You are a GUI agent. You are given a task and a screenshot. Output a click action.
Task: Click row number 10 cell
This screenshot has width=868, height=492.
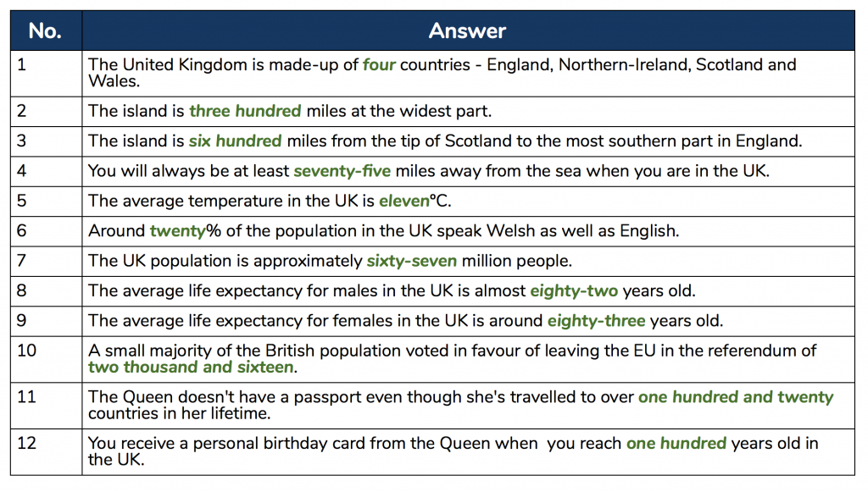pos(46,359)
